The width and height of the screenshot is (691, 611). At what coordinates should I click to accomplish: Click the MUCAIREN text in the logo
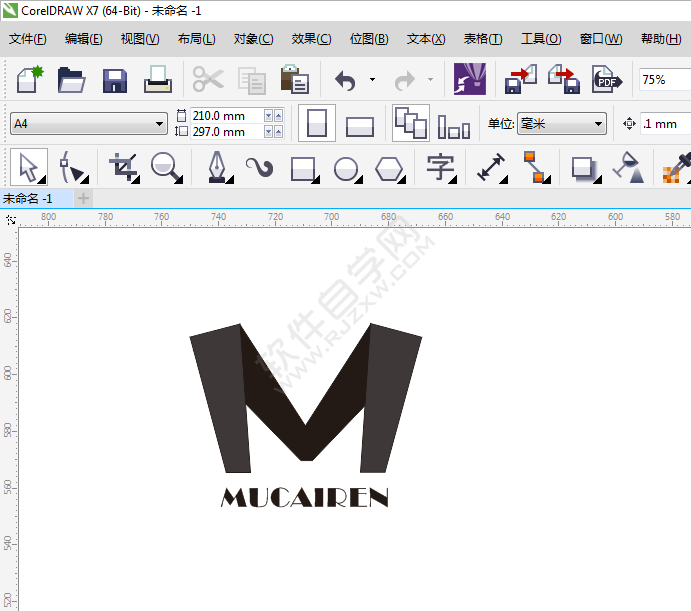(305, 497)
